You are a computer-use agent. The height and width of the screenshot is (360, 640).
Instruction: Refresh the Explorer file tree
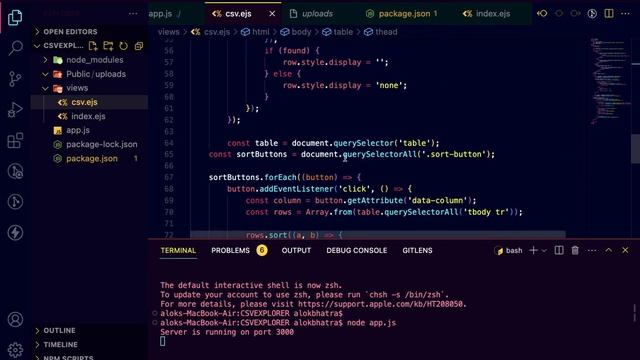[x=123, y=46]
